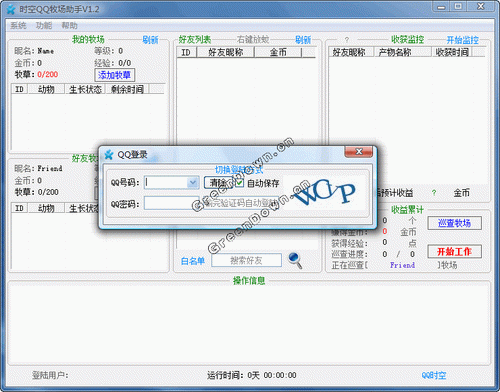Click question mark near 收获监控
The image size is (500, 392).
pos(347,40)
